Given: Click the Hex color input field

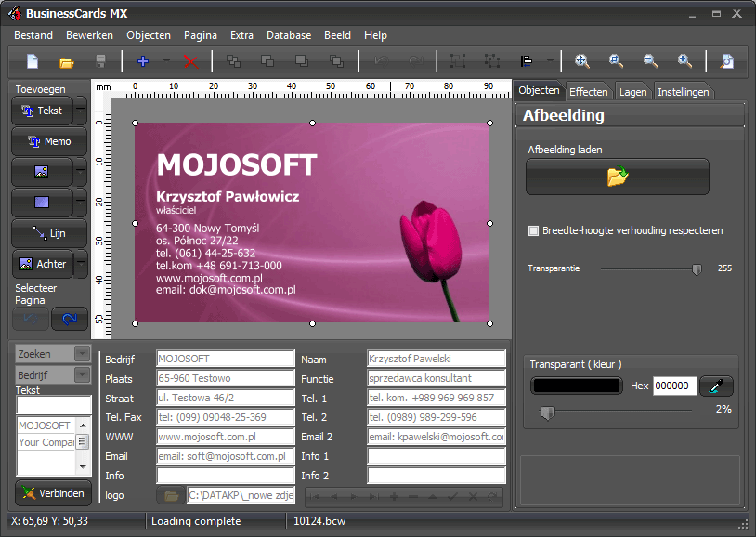Looking at the screenshot, I should [x=674, y=386].
